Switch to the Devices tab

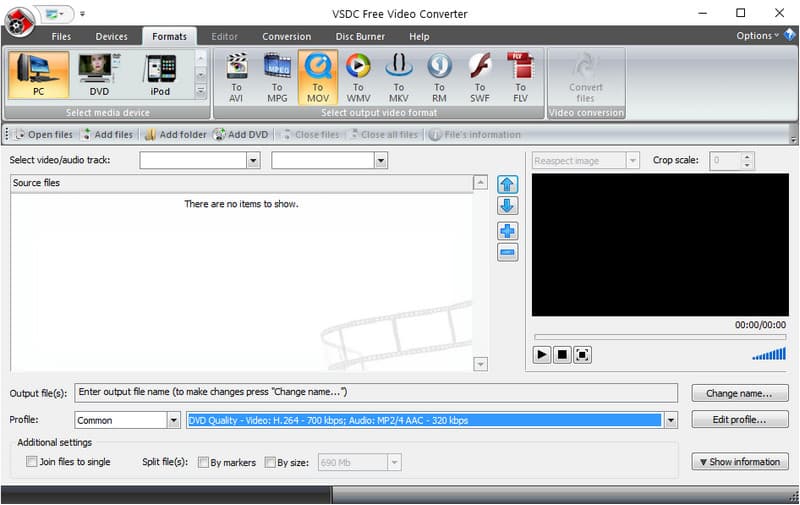coord(111,37)
